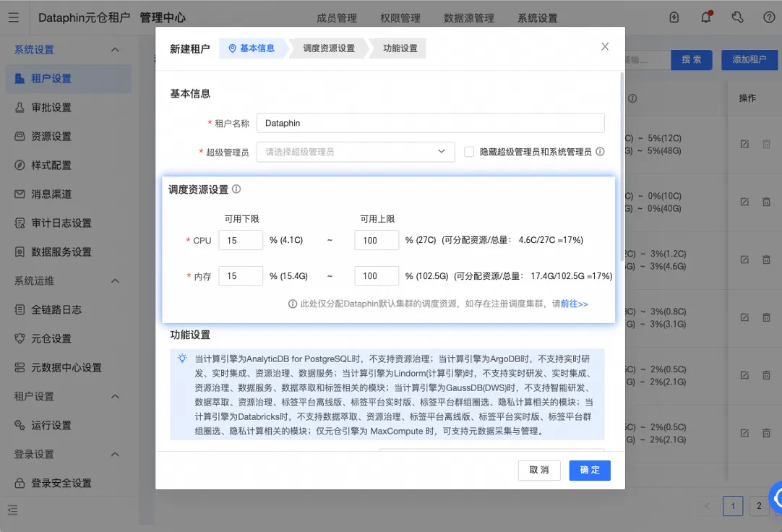782x532 pixels.
Task: Open the wrench tools icon in header
Action: (738, 17)
